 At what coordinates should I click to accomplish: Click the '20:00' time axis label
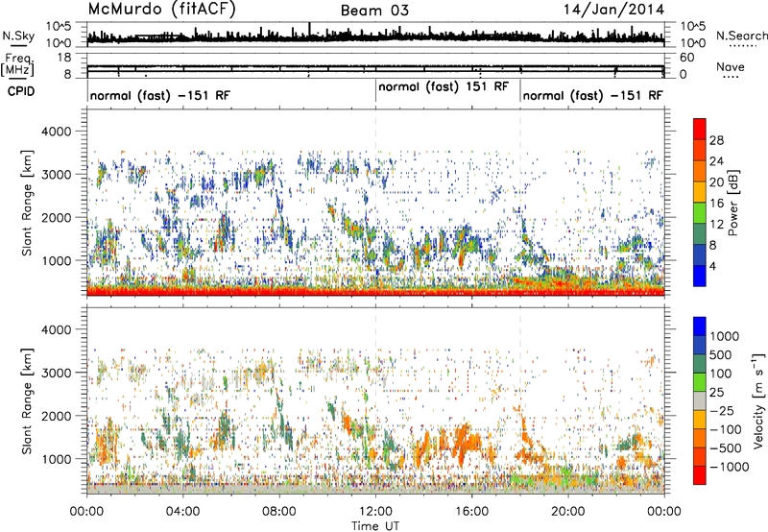pos(568,512)
